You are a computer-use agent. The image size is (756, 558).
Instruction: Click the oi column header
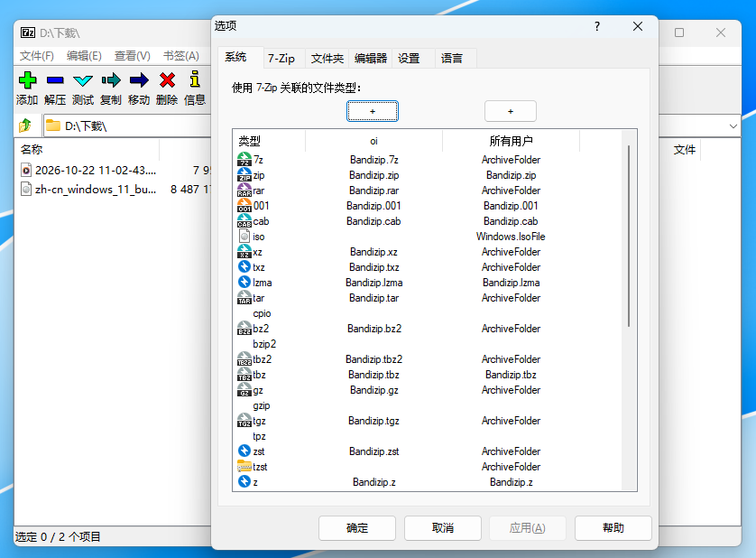tap(373, 141)
